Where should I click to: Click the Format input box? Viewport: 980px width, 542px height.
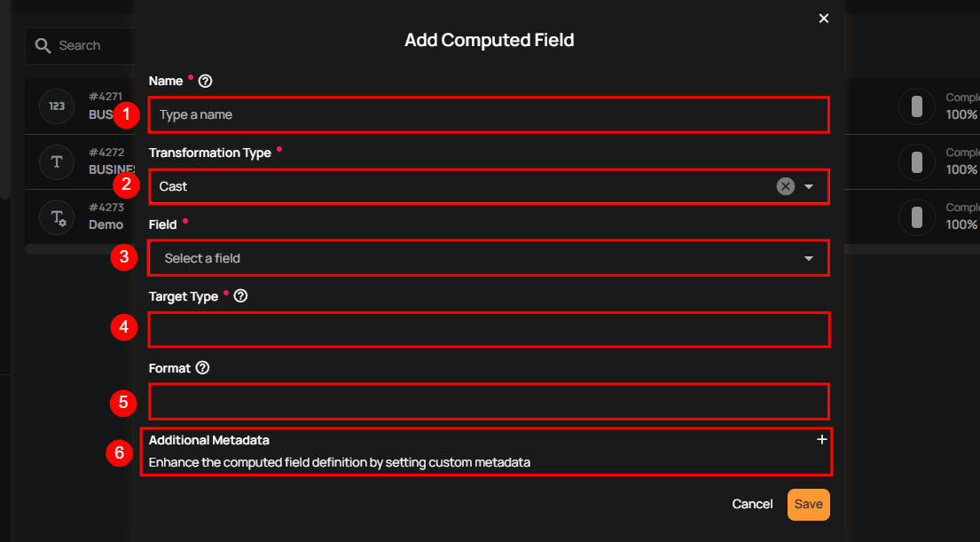[x=488, y=401]
